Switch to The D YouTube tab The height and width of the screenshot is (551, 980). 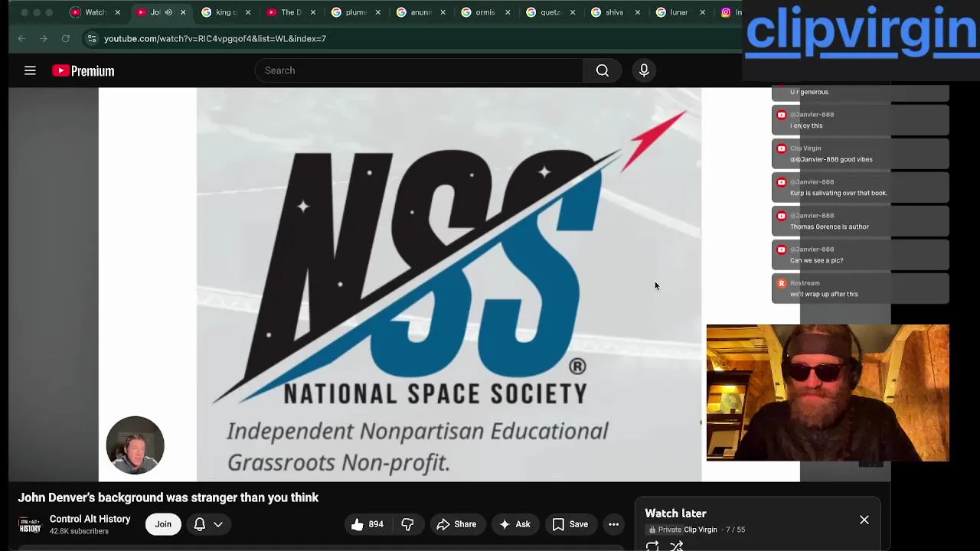pos(291,12)
